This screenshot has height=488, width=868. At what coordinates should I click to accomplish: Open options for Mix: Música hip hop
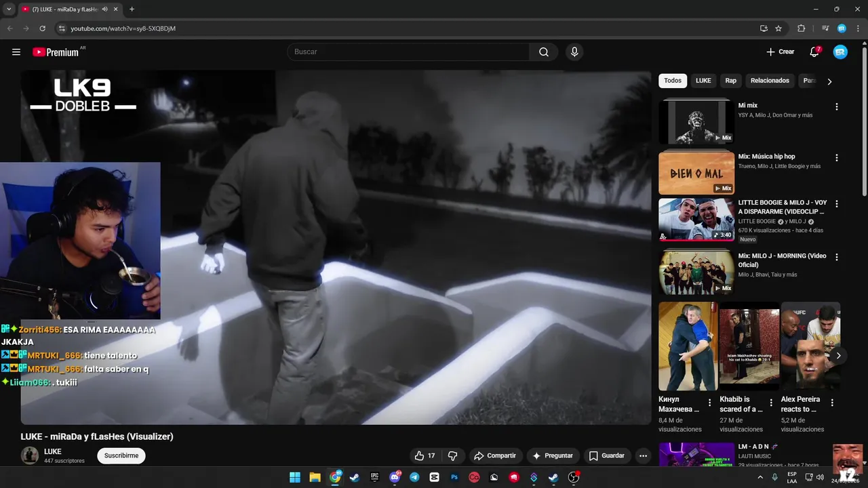836,157
